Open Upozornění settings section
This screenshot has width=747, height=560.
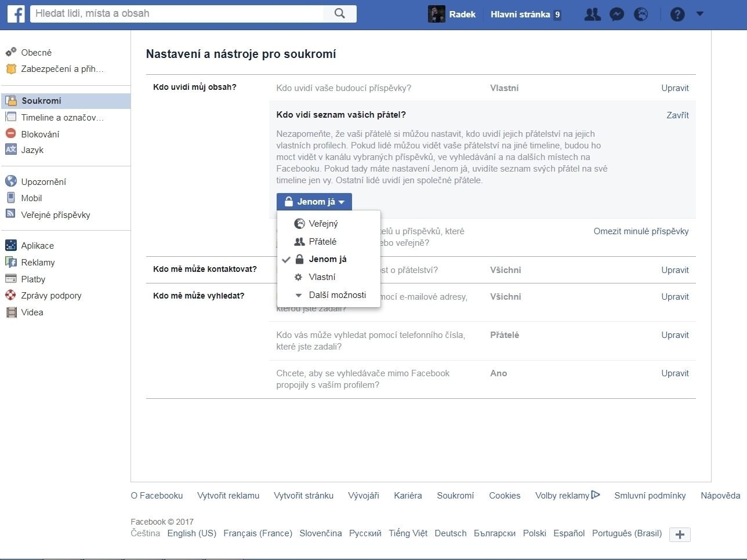coord(43,181)
